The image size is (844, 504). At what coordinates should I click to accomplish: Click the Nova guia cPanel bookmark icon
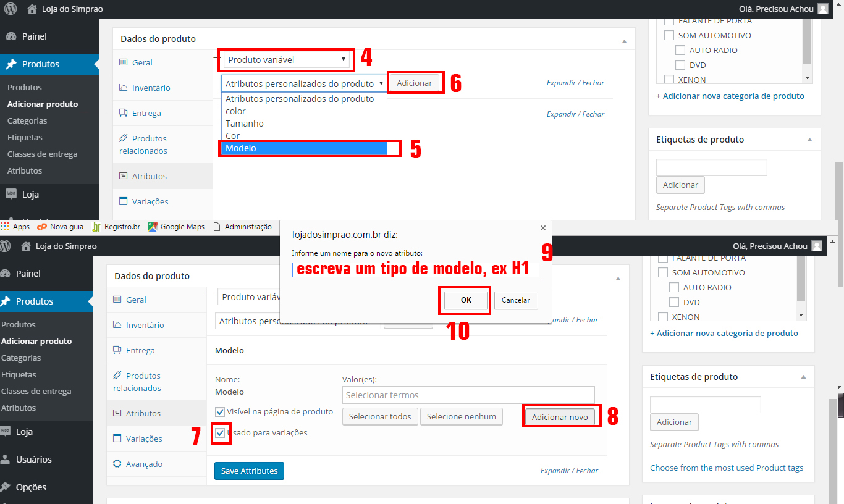[42, 227]
